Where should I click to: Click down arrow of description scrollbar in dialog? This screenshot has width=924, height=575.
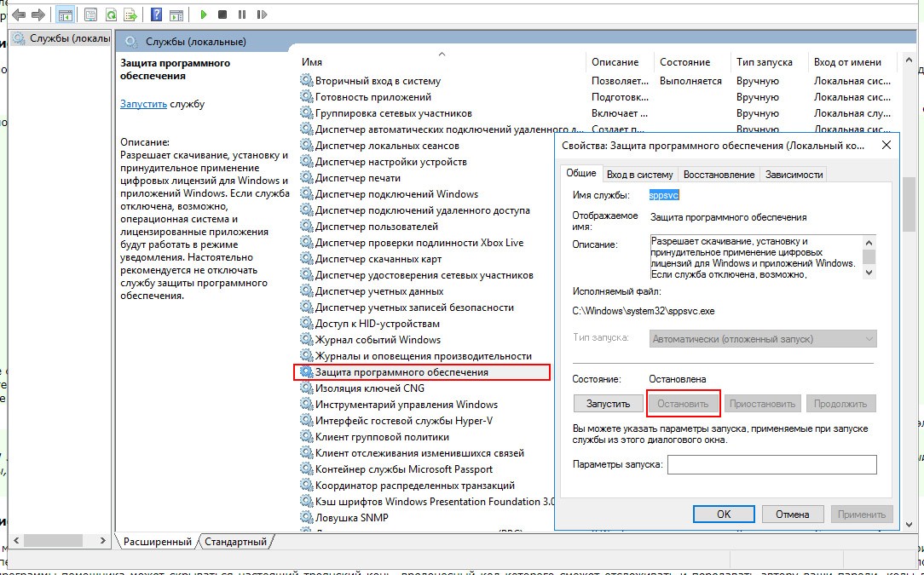869,273
